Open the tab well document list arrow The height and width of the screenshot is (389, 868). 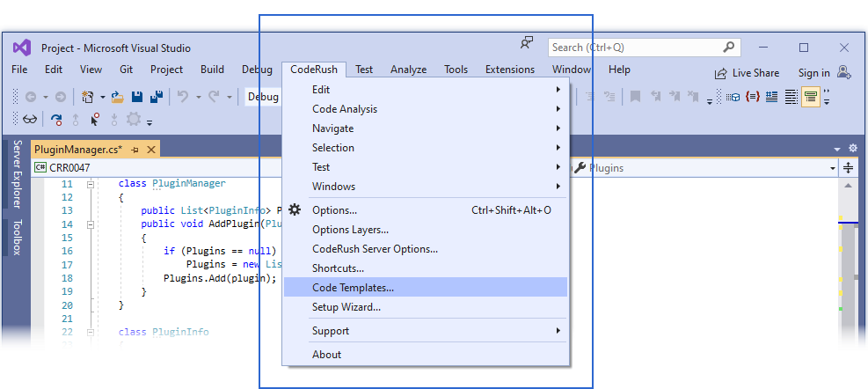click(x=837, y=149)
